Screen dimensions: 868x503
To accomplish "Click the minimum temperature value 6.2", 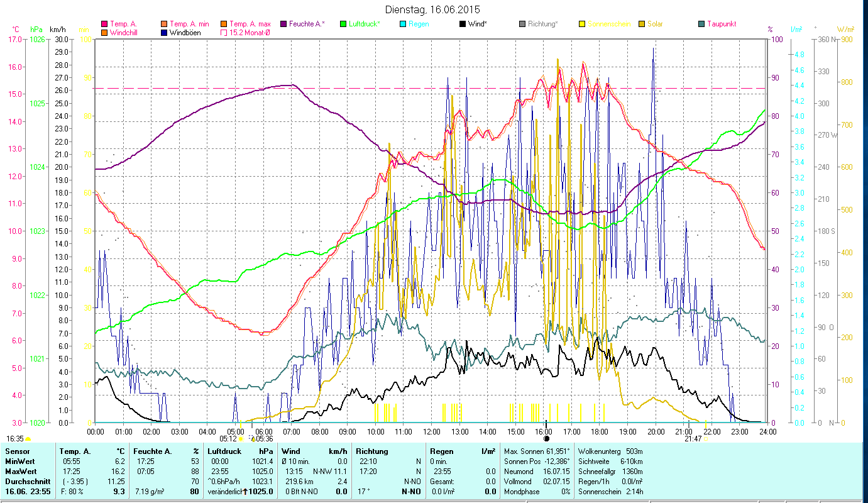I will point(119,461).
